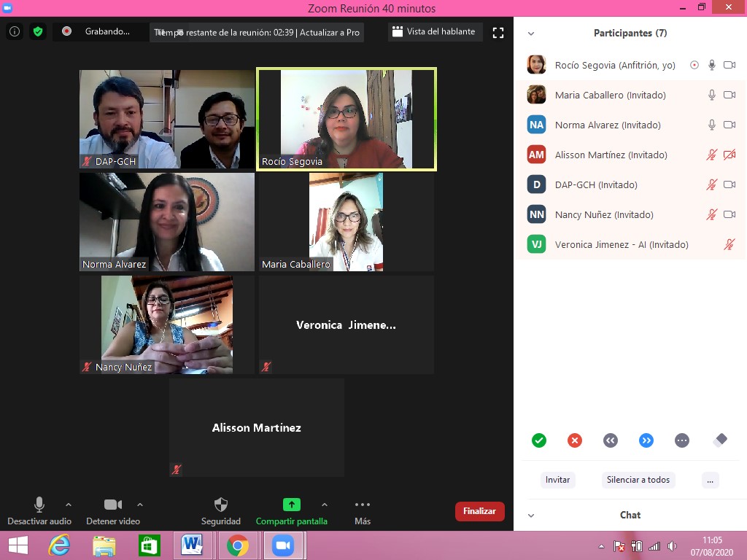The width and height of the screenshot is (747, 560).
Task: Unmute Nancy Nuñez microphone in list
Action: (712, 214)
